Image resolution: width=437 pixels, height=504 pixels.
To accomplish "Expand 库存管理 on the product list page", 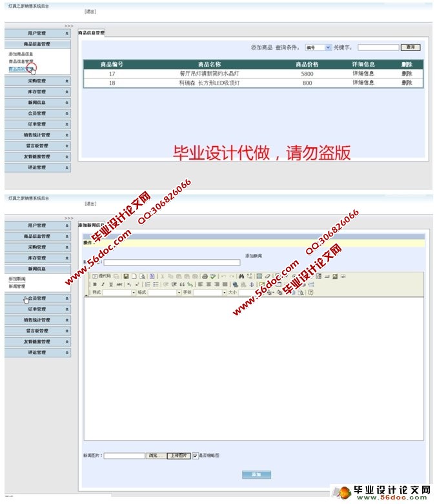I will pyautogui.click(x=37, y=92).
